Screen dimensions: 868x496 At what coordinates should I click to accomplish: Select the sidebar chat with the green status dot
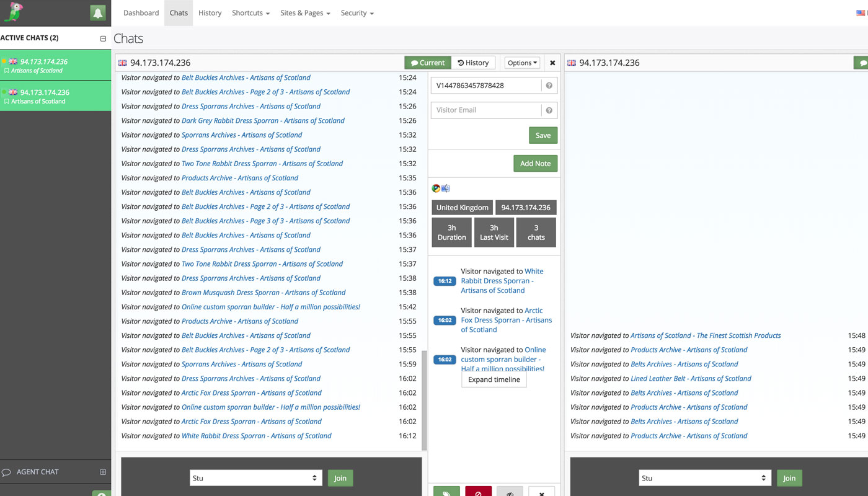(56, 96)
